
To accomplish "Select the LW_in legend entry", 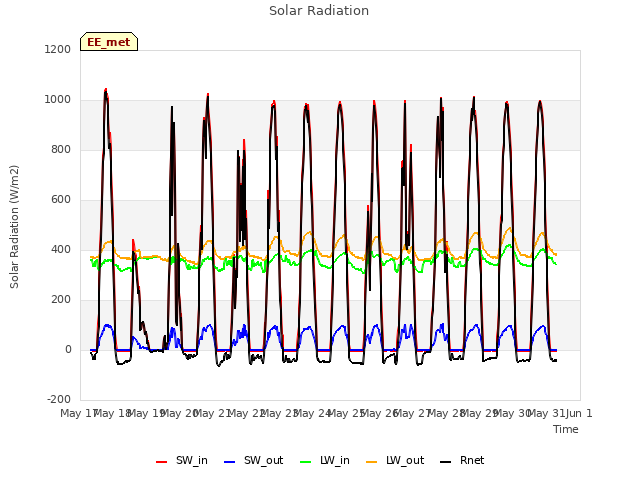I will 325,460.
